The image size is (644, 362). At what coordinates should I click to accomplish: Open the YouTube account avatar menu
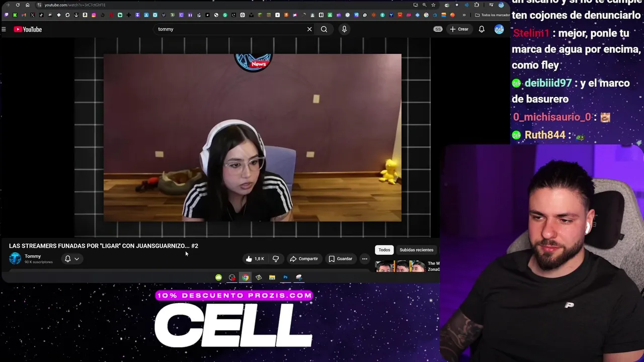[499, 29]
